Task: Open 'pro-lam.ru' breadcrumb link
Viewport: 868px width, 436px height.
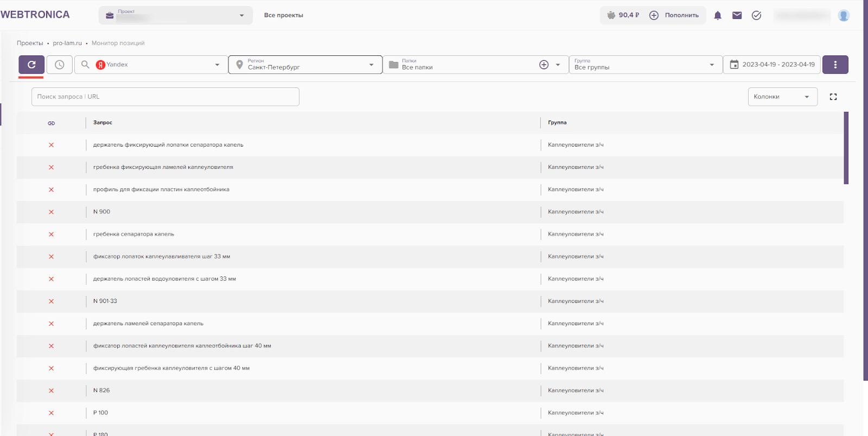Action: [67, 43]
